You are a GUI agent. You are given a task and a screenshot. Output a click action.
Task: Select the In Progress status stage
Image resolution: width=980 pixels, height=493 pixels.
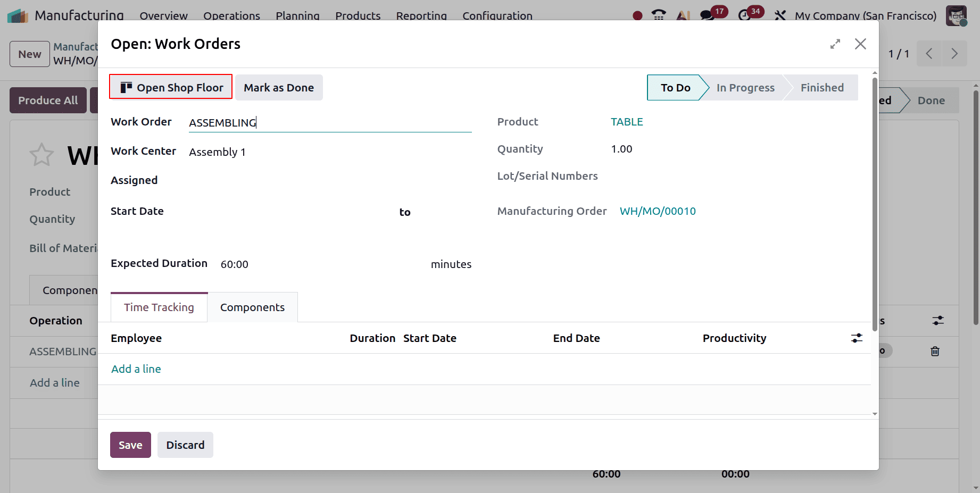pos(745,88)
